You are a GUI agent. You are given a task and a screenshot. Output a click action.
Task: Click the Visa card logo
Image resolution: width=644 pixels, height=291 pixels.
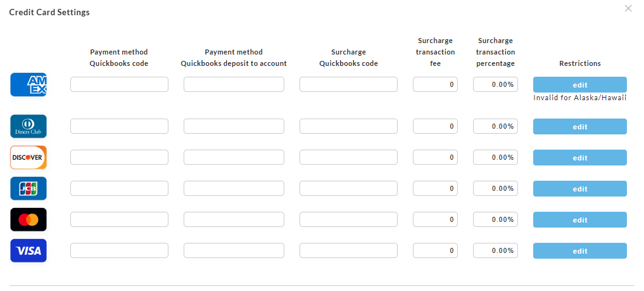tap(28, 250)
